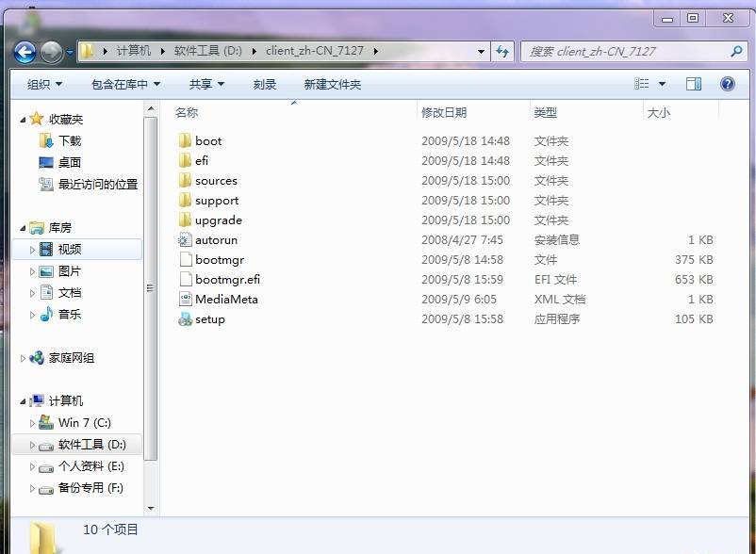Open the 备份专用 (F:) drive

90,487
